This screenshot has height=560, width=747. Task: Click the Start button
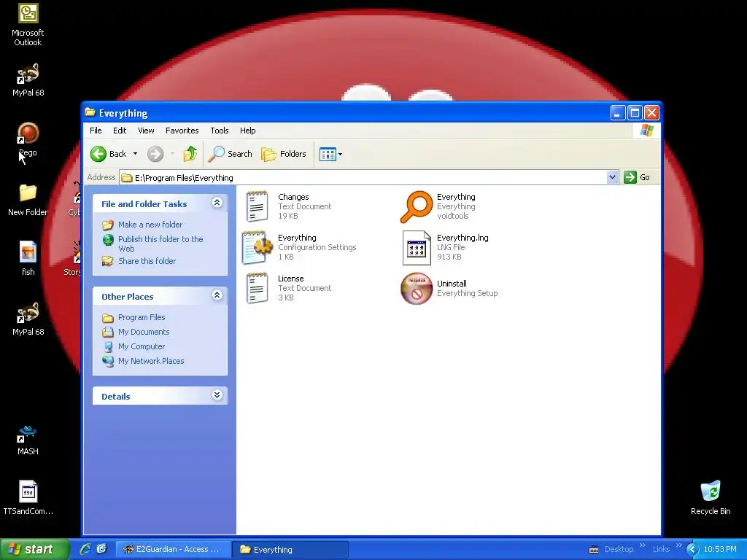click(x=34, y=549)
